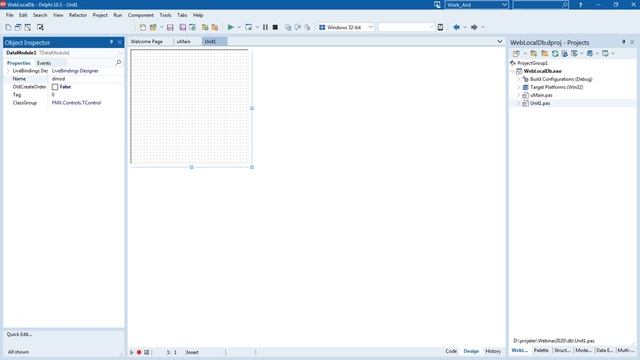Switch to the Code view tab
Image resolution: width=640 pixels, height=360 pixels.
(x=451, y=351)
